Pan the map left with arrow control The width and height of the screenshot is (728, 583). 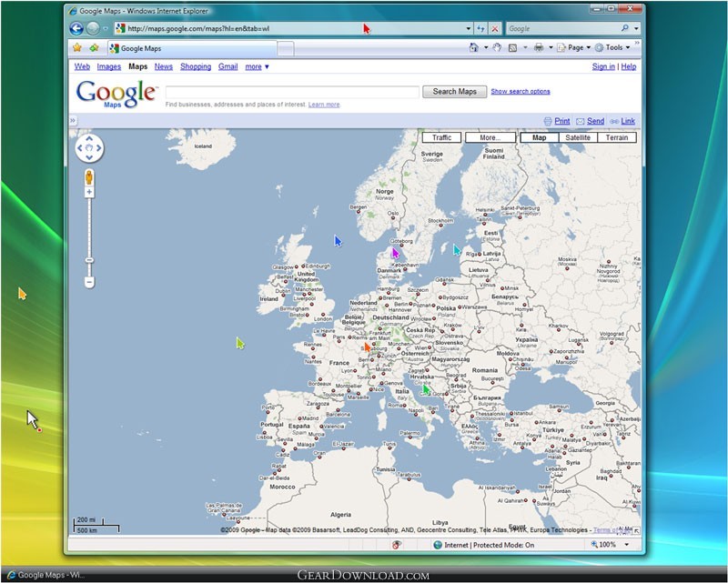point(79,148)
